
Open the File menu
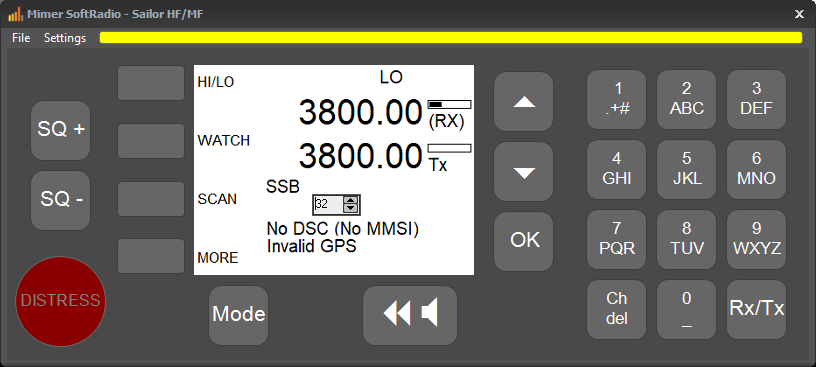coord(21,38)
